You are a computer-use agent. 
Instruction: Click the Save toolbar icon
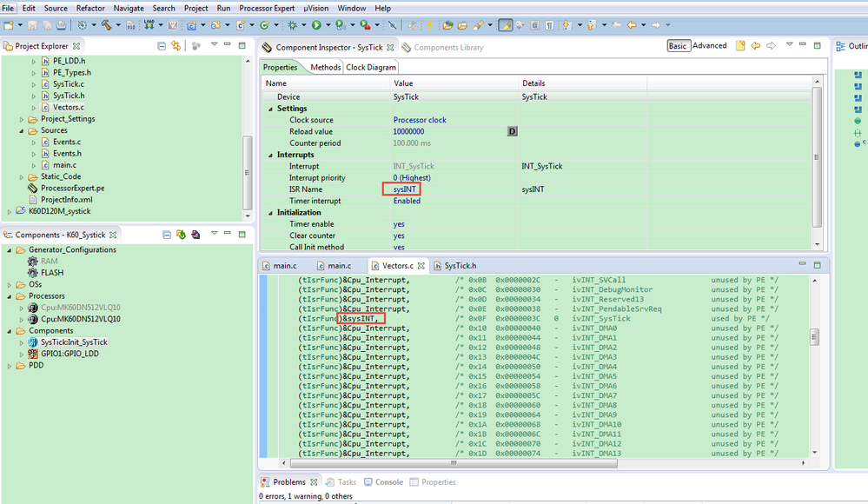tap(32, 25)
